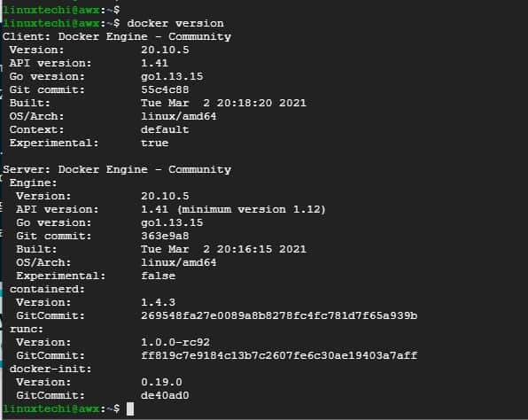528x420 pixels.
Task: Click the client Git commit hash 55c4c88
Action: tap(165, 89)
